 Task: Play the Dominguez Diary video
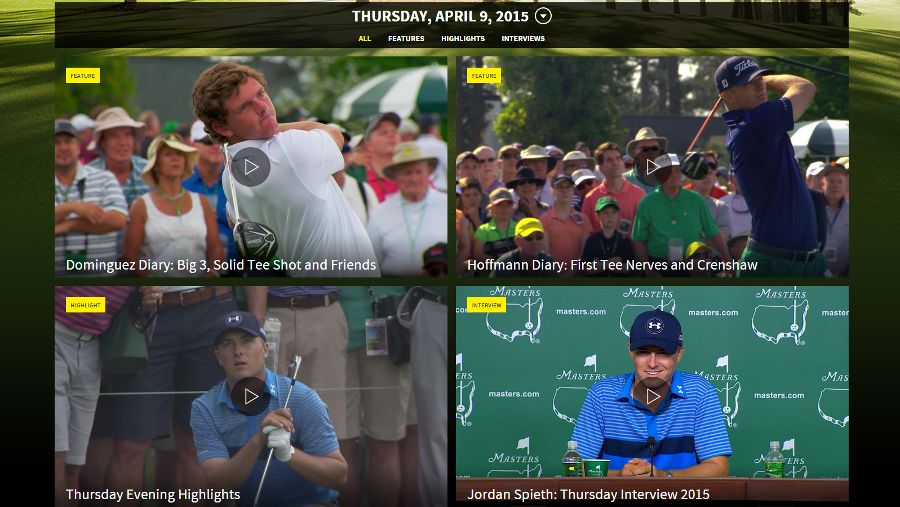coord(251,167)
